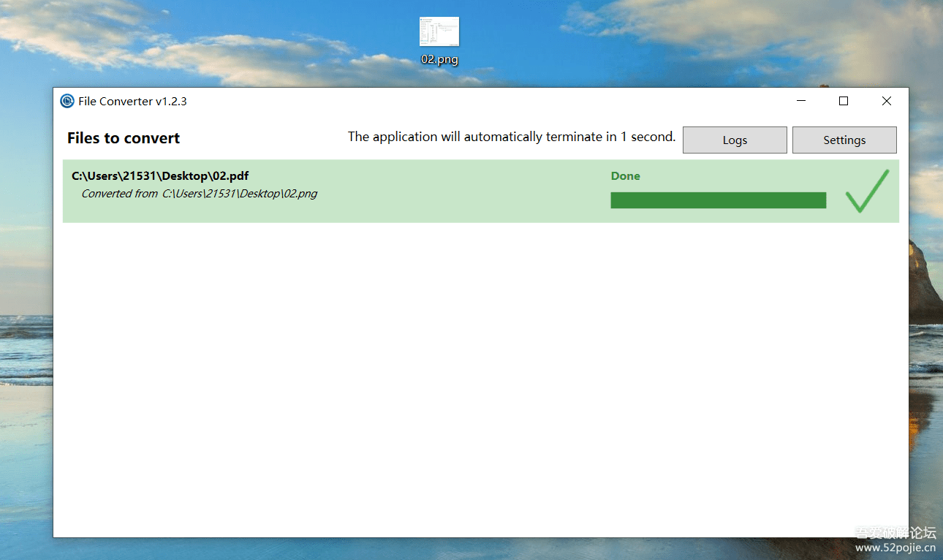Screen dimensions: 943x560
Task: Click the File Converter logo in title bar
Action: [x=67, y=101]
